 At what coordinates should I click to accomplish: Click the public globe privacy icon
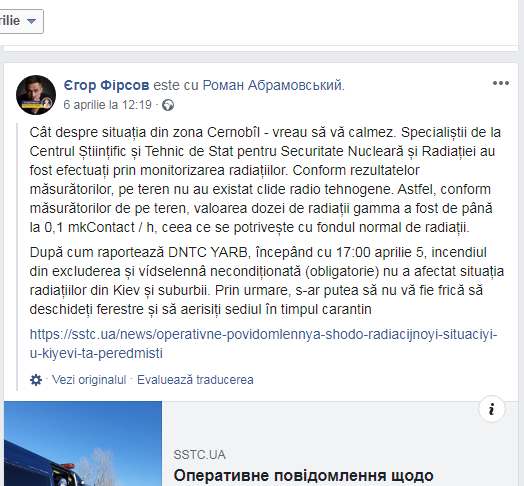168,105
